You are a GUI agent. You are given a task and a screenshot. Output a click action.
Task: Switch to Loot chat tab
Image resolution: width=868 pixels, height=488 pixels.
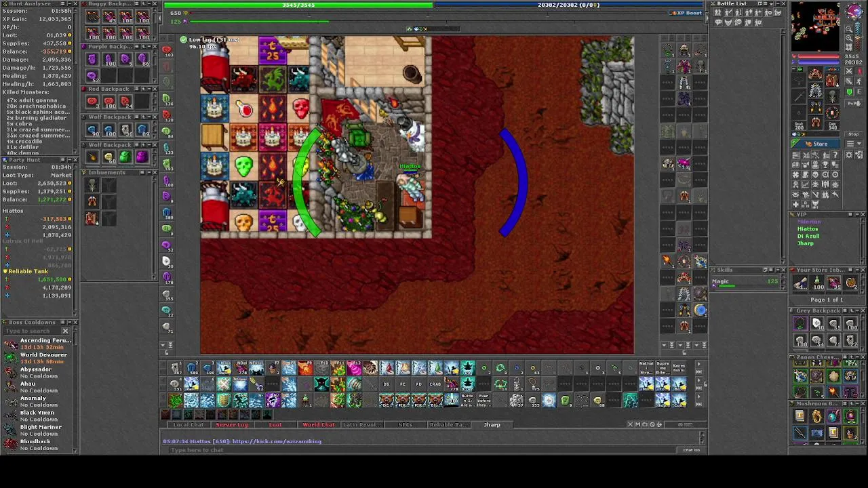[275, 425]
